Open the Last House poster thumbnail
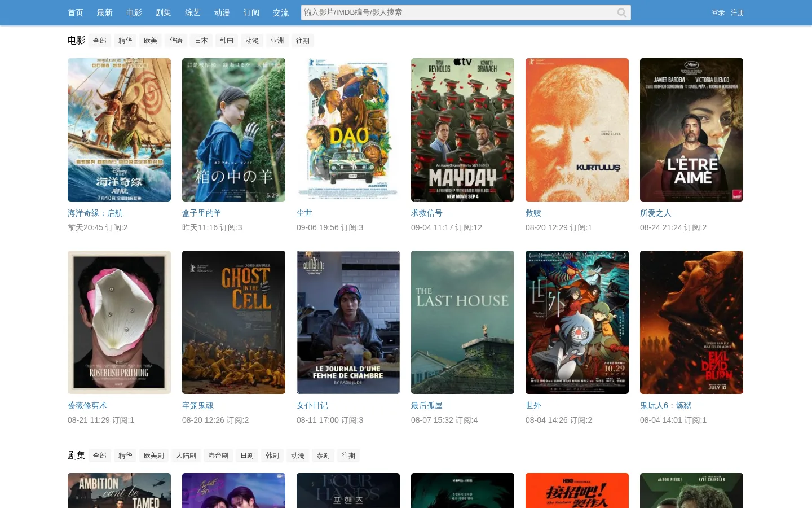This screenshot has width=812, height=508. click(462, 322)
